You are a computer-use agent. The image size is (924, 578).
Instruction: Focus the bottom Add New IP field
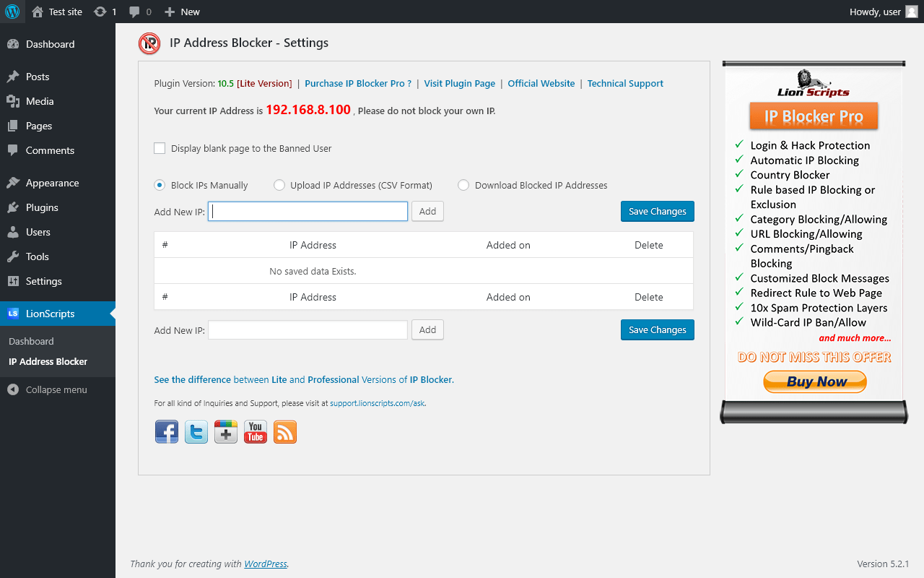point(308,329)
